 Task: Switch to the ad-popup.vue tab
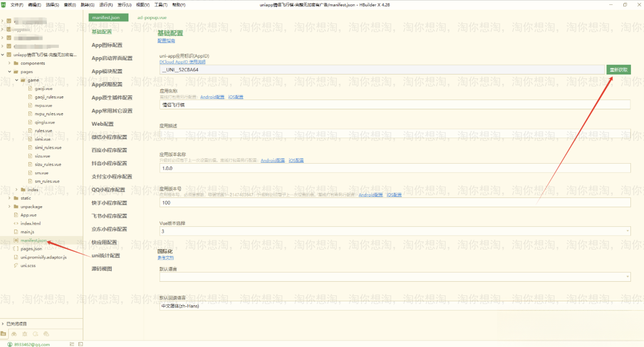pyautogui.click(x=152, y=17)
